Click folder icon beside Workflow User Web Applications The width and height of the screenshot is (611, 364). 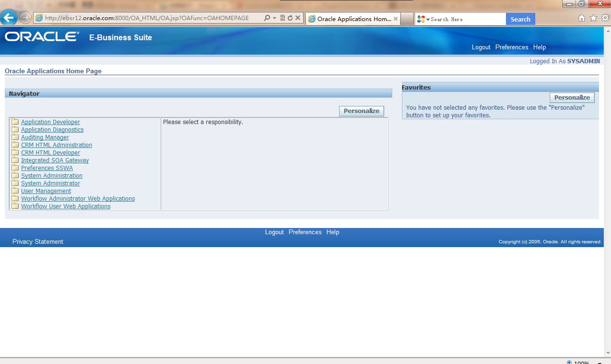(15, 206)
